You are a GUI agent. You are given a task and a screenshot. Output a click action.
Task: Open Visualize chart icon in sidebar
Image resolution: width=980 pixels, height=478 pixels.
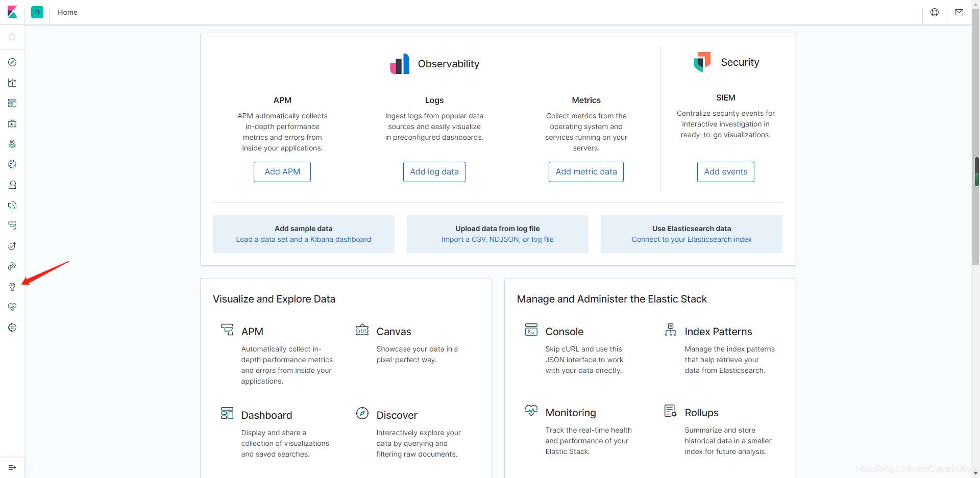[x=12, y=83]
